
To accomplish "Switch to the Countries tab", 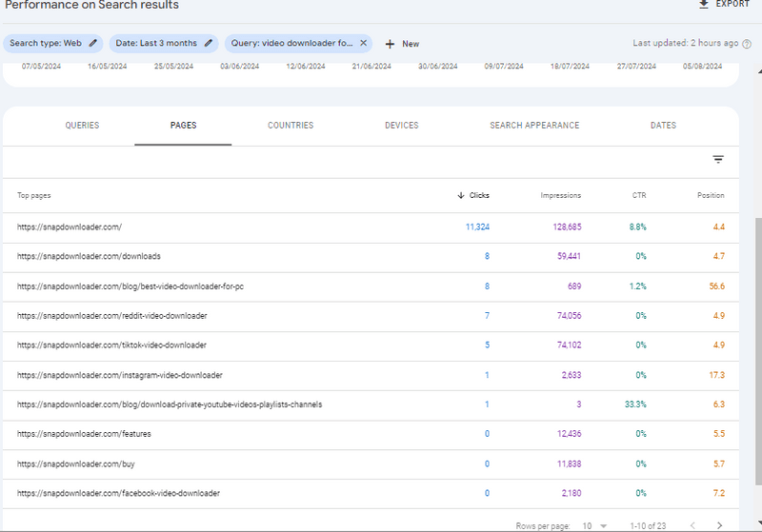I will click(291, 126).
